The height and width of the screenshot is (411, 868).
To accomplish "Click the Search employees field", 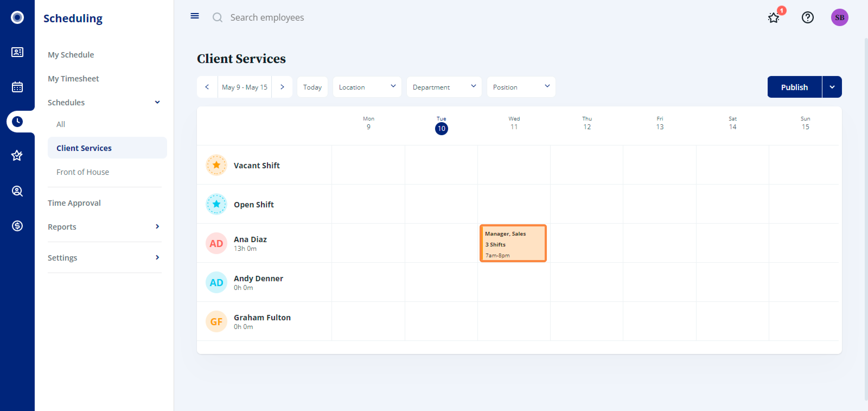I will (x=267, y=17).
